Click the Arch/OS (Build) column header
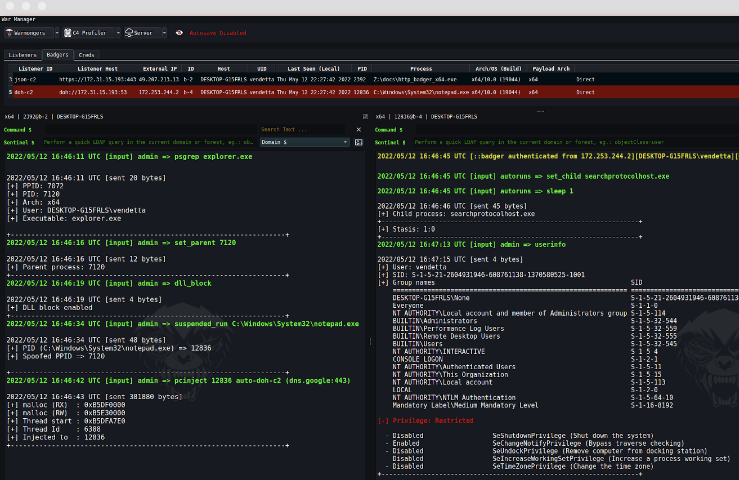Viewport: 739px width, 480px height. (498, 69)
